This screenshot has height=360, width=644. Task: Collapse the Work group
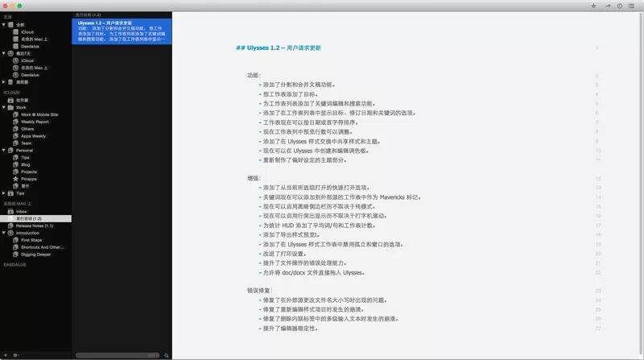point(4,107)
